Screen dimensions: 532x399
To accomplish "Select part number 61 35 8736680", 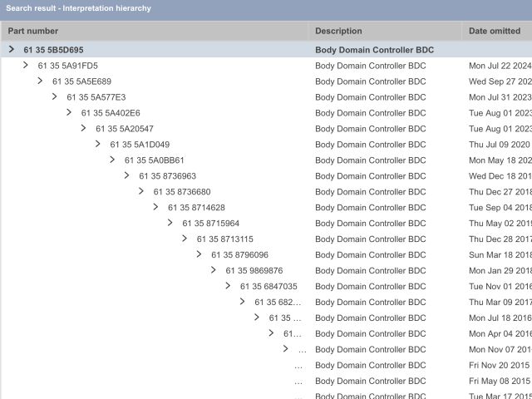I will (x=182, y=192).
